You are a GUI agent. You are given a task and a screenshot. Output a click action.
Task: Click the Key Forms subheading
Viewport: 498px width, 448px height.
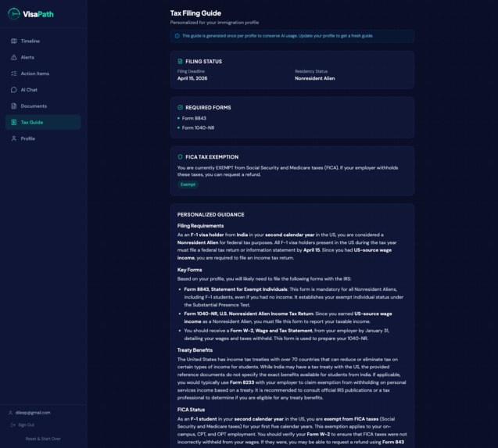190,270
